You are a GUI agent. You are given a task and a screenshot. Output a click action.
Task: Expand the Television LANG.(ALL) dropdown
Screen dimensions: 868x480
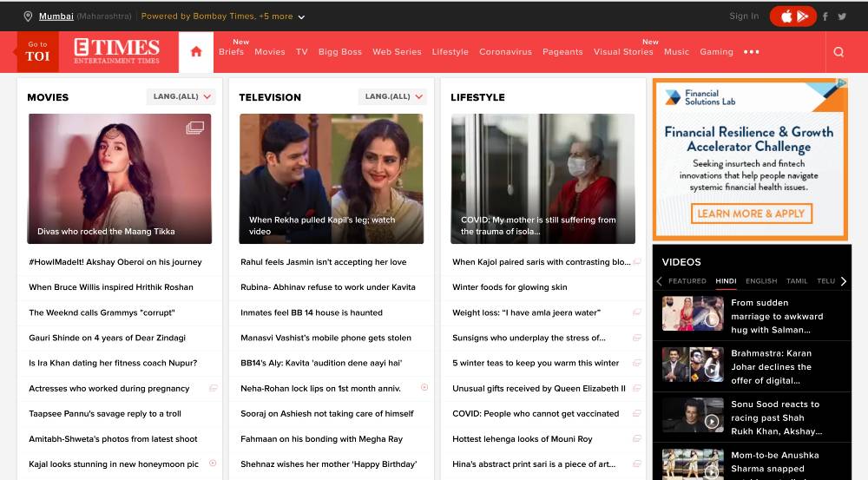tap(392, 96)
